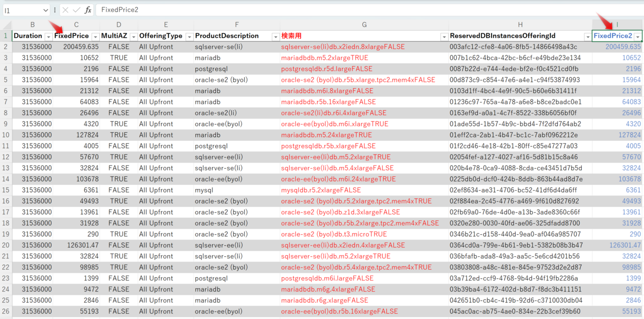Click the Select All corner triangle

point(6,25)
